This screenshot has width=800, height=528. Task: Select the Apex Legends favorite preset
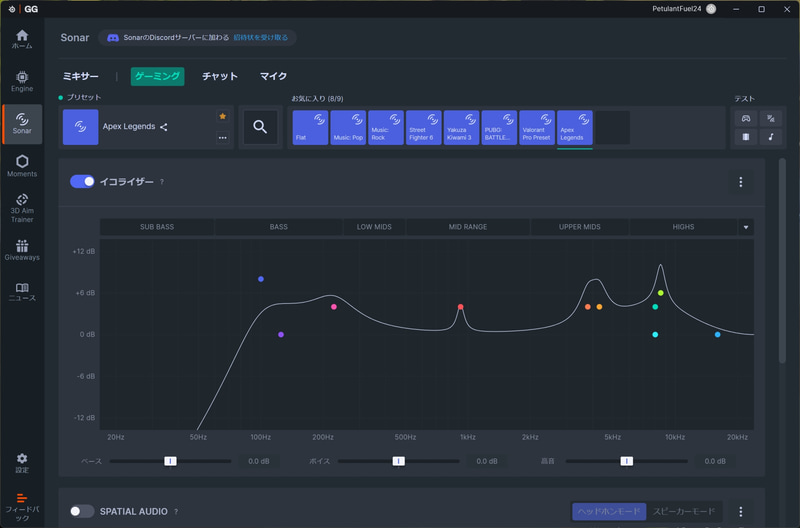click(x=574, y=128)
